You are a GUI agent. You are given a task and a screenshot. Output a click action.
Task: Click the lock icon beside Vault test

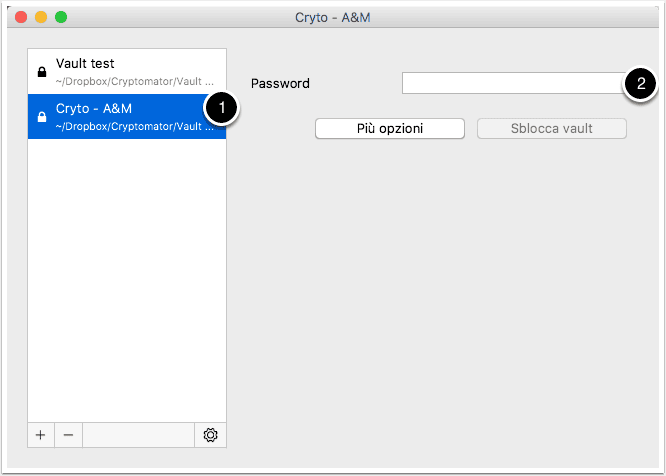pos(42,72)
